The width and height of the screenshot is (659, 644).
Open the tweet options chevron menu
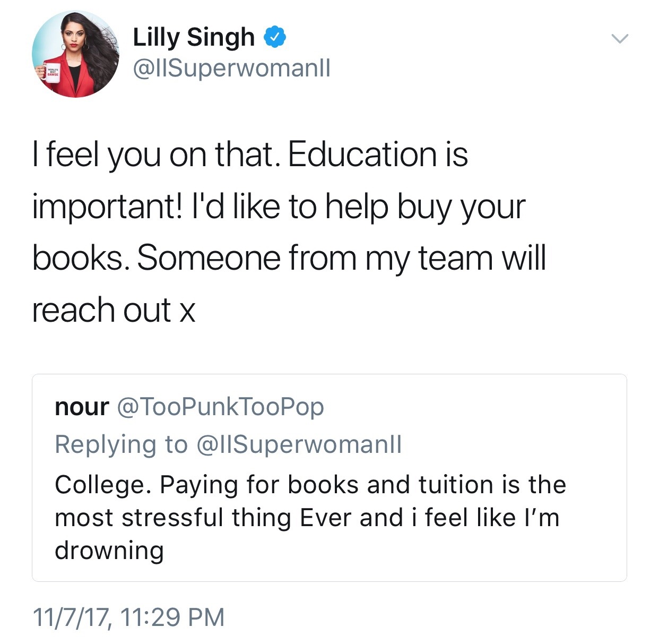pos(619,38)
